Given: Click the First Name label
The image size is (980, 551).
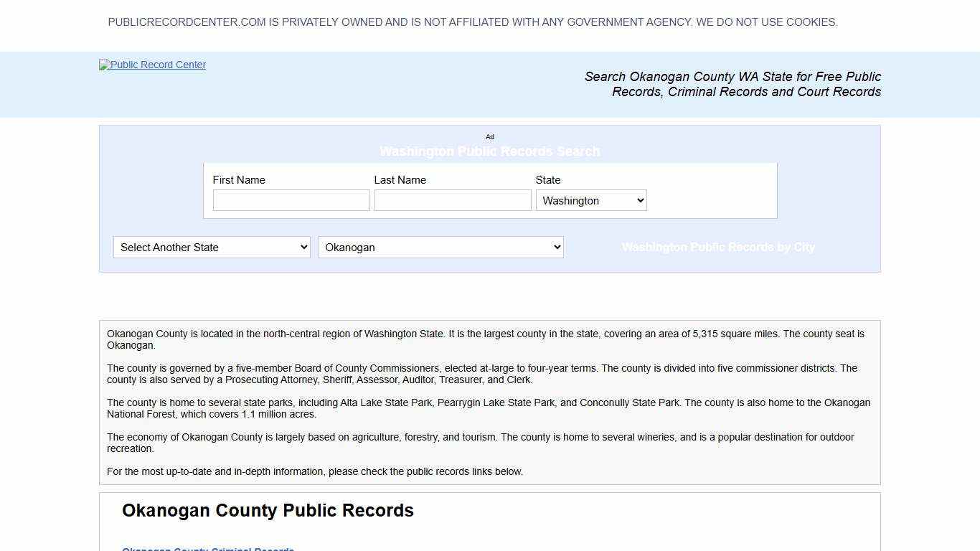Looking at the screenshot, I should (x=239, y=180).
